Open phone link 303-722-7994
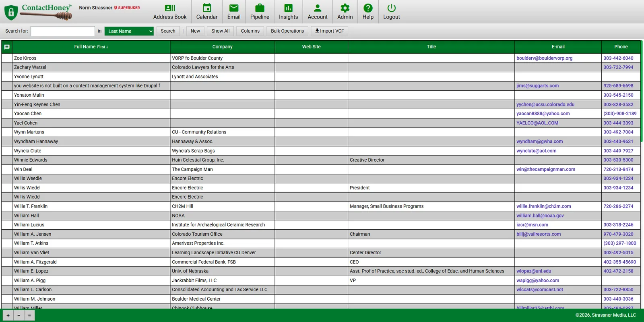Screen dimensions: 644x322 point(618,67)
